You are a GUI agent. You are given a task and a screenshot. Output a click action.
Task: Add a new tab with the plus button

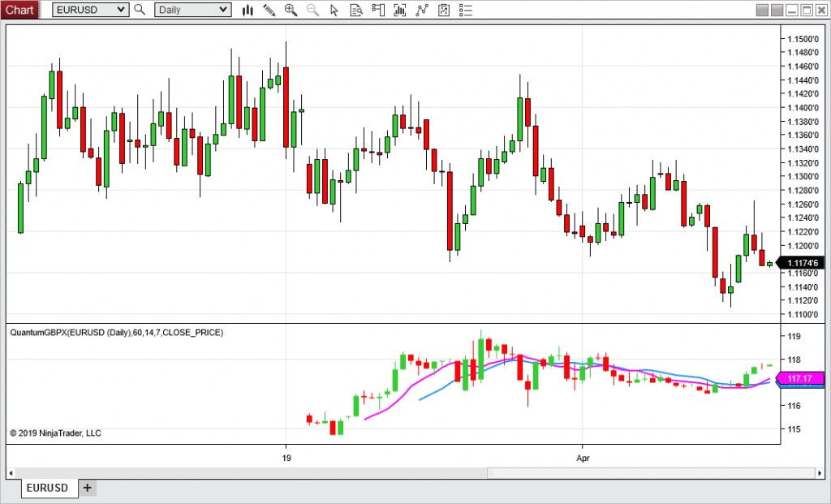point(87,488)
